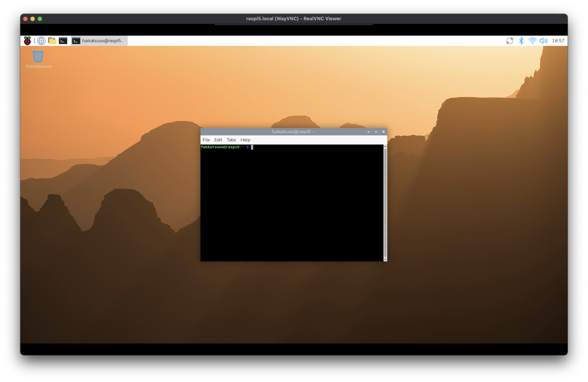Minimize the terminal using the down chevron

[368, 132]
